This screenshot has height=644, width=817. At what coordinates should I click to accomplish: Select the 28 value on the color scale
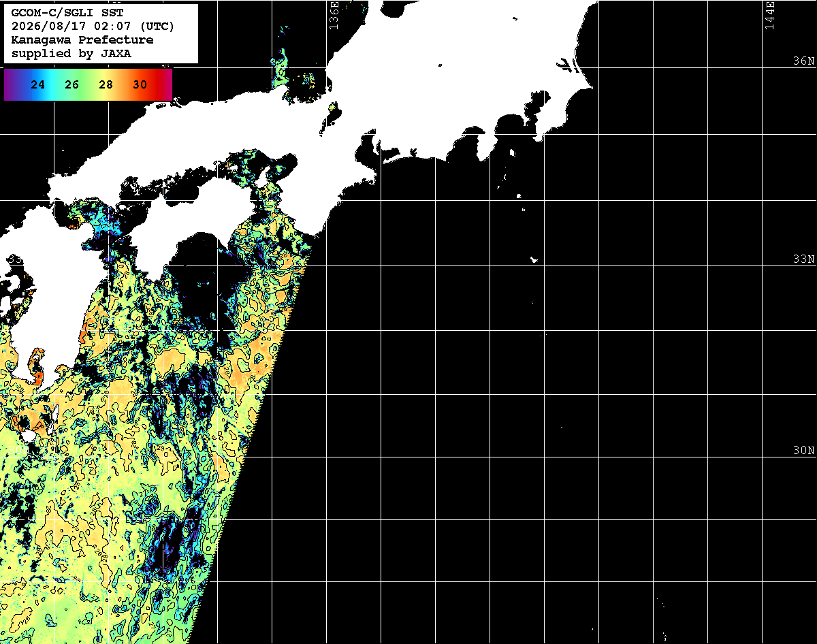tap(106, 85)
